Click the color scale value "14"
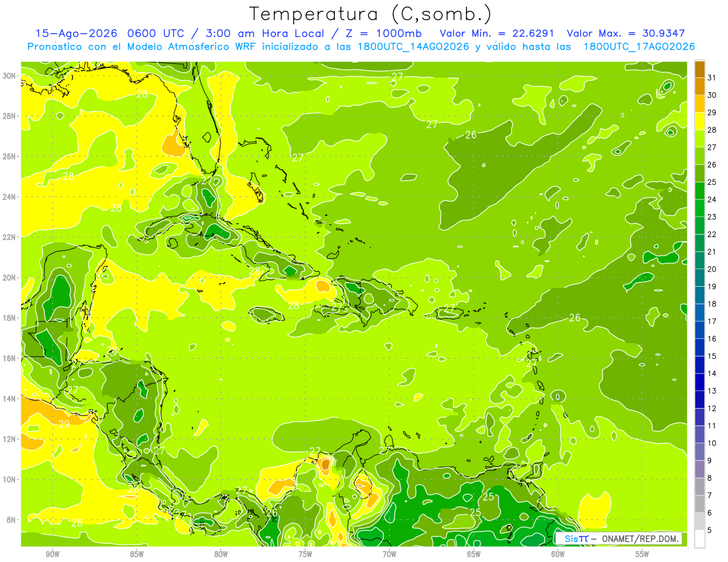Screen dimensions: 728x562 point(712,373)
